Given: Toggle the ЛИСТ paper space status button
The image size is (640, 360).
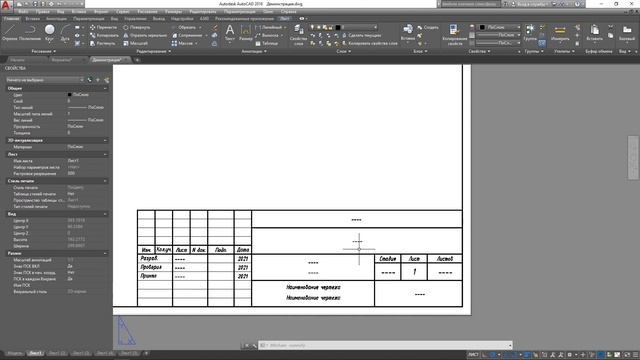Looking at the screenshot, I should (x=473, y=355).
